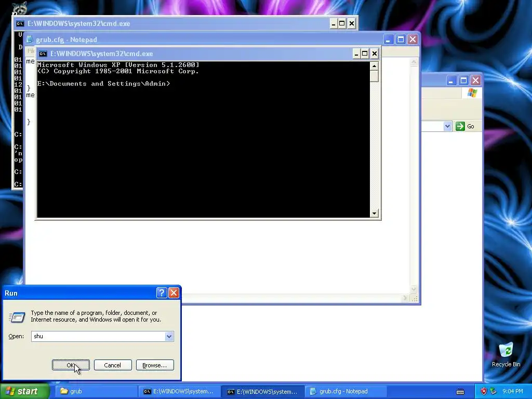Click Notepad's horizontal scroll right arrow

(x=404, y=298)
